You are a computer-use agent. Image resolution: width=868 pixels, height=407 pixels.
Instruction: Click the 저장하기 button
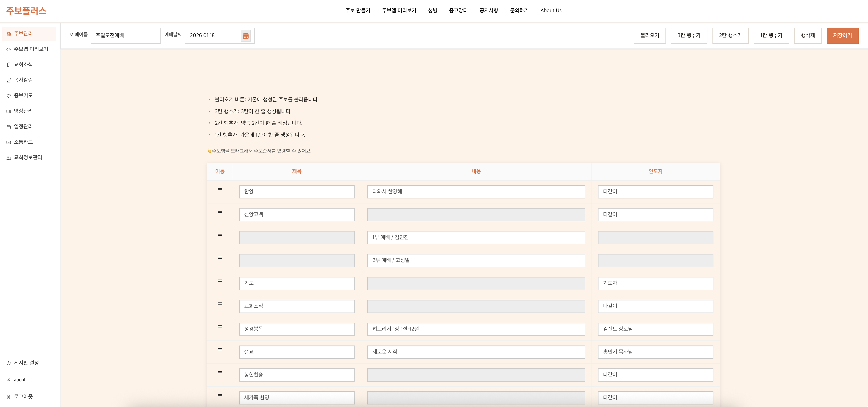click(842, 36)
